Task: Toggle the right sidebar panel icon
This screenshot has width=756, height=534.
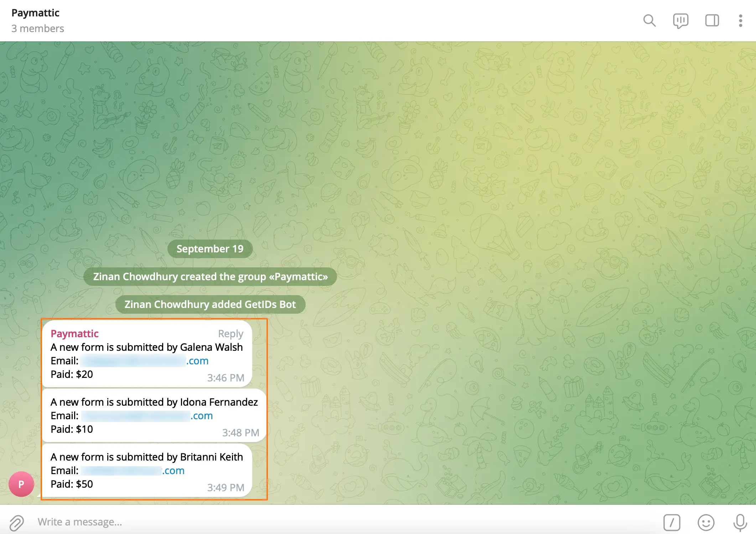Action: [712, 21]
